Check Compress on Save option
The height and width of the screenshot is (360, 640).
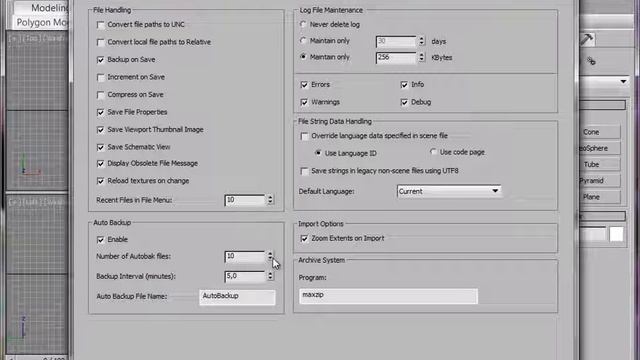[x=100, y=95]
